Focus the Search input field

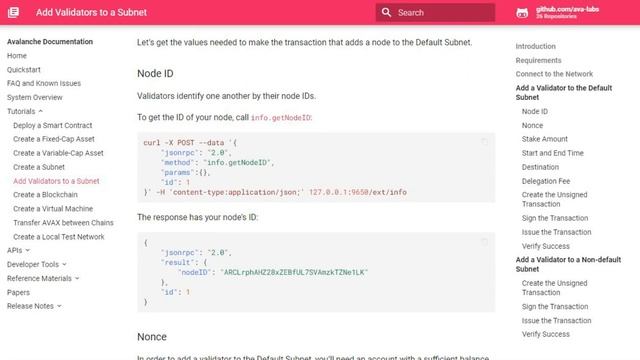click(x=436, y=13)
